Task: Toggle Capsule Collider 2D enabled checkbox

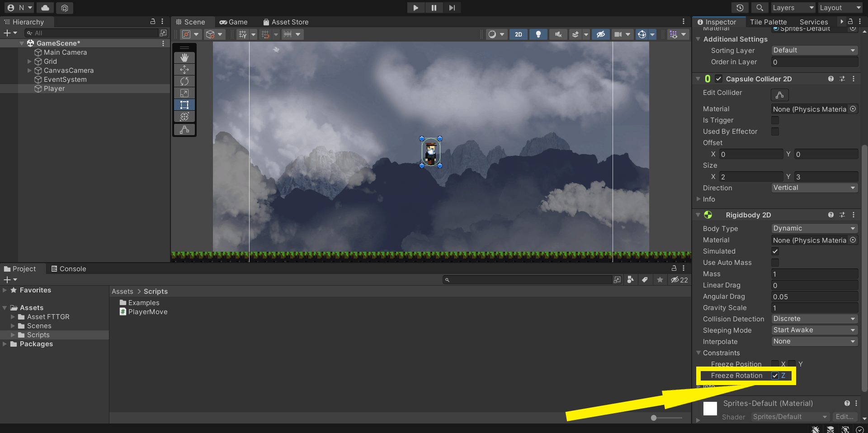Action: click(x=719, y=79)
